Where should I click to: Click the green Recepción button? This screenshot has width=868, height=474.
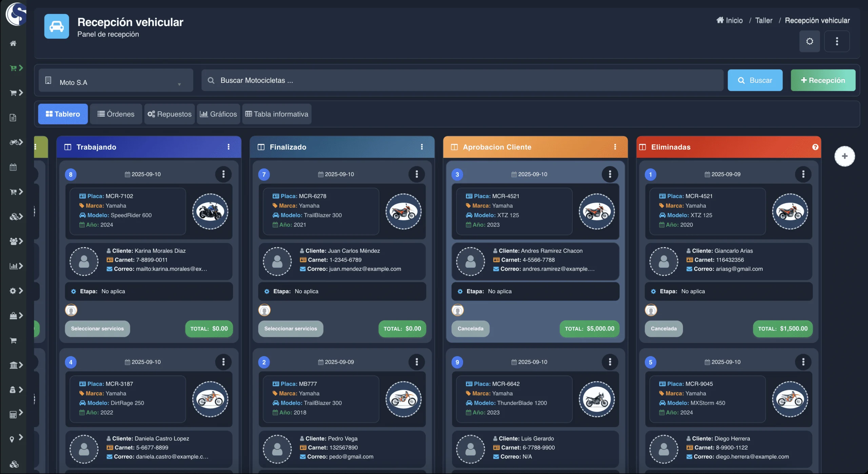823,80
